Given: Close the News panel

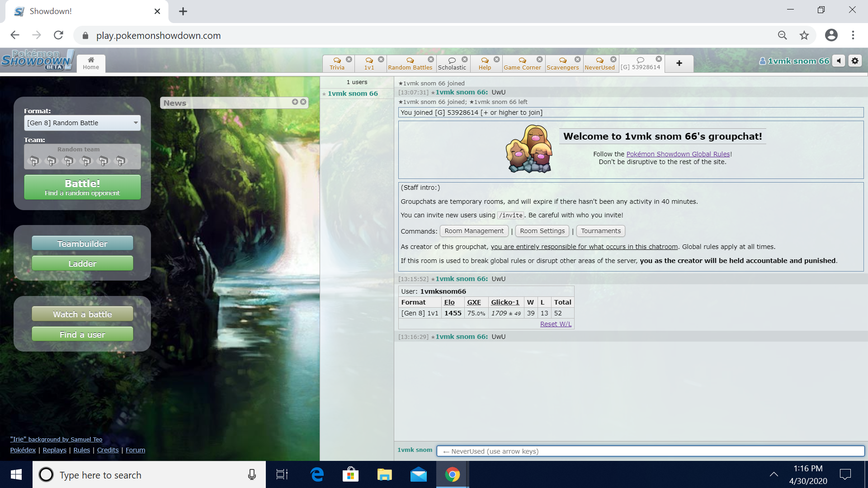Looking at the screenshot, I should click(303, 102).
